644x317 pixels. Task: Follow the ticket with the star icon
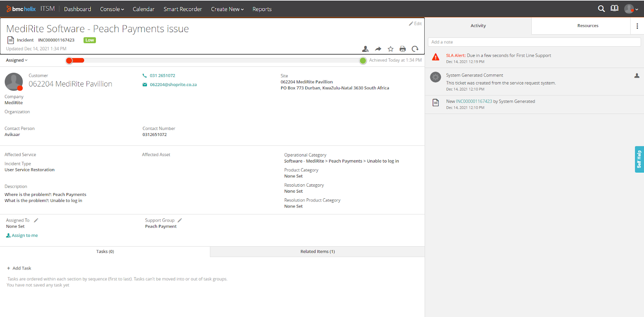click(x=390, y=49)
